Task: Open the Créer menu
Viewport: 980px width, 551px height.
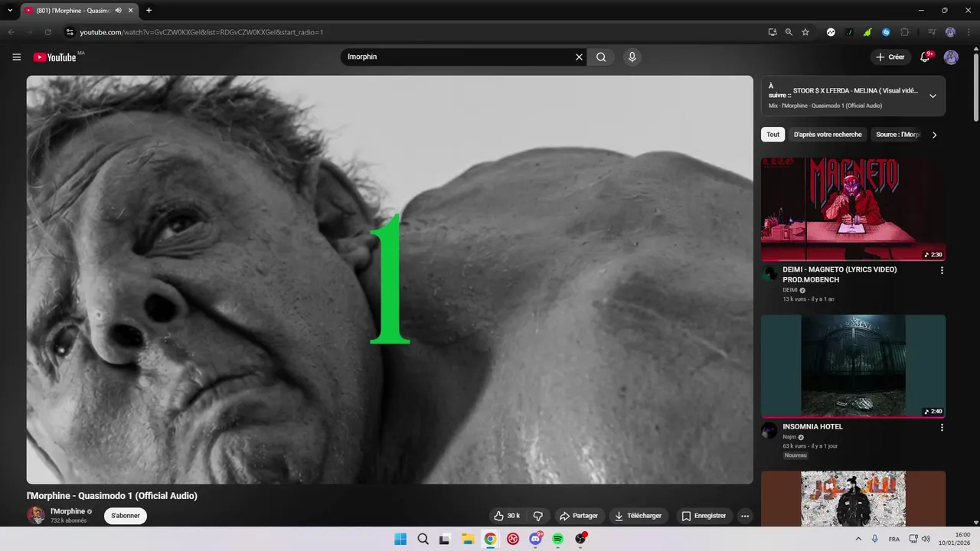Action: click(x=890, y=57)
